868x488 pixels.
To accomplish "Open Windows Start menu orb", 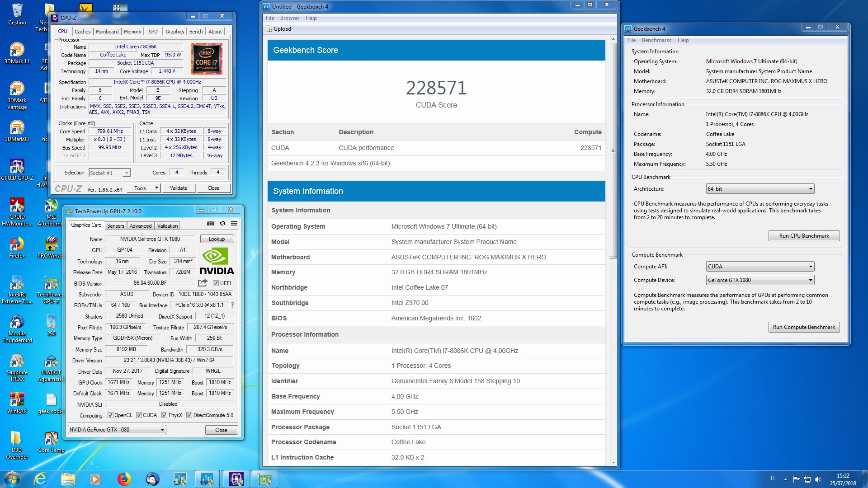I will 12,479.
